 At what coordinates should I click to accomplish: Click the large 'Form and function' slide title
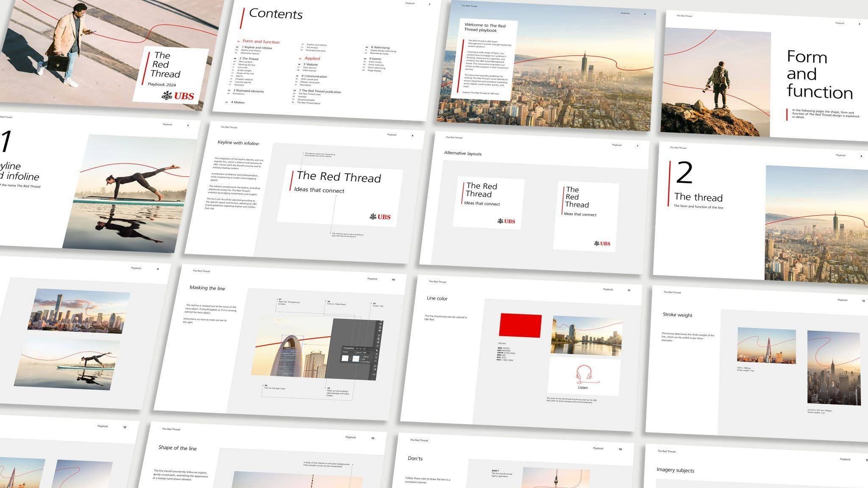819,75
